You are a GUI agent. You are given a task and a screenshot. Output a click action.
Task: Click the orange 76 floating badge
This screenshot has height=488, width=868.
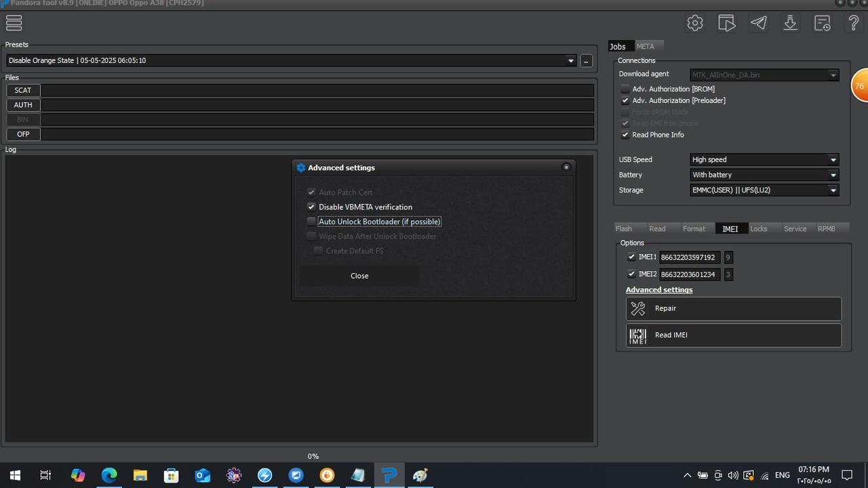click(860, 85)
